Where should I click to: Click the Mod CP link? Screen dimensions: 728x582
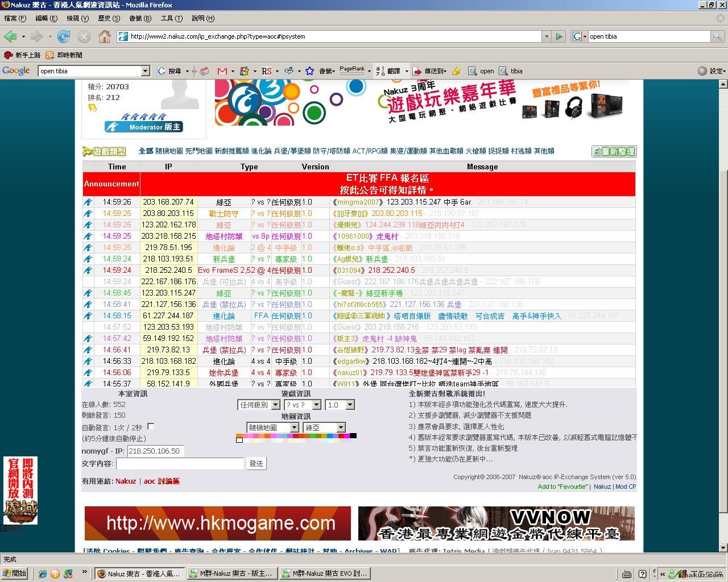(x=626, y=487)
